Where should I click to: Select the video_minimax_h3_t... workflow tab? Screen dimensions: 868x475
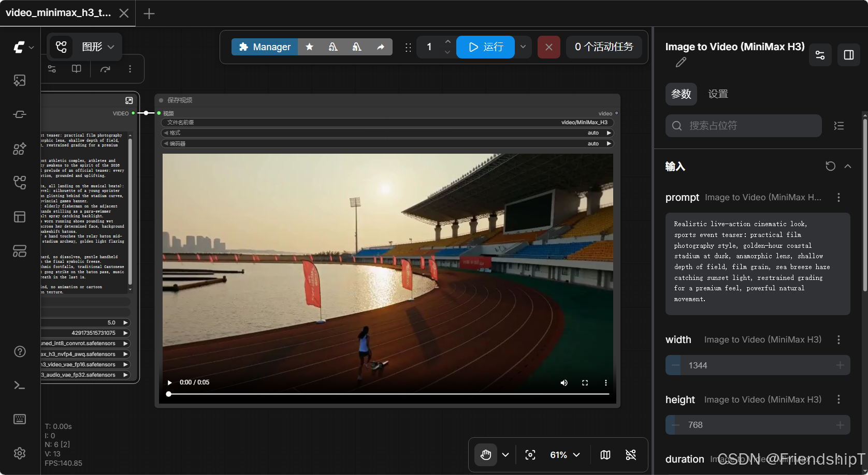point(59,13)
